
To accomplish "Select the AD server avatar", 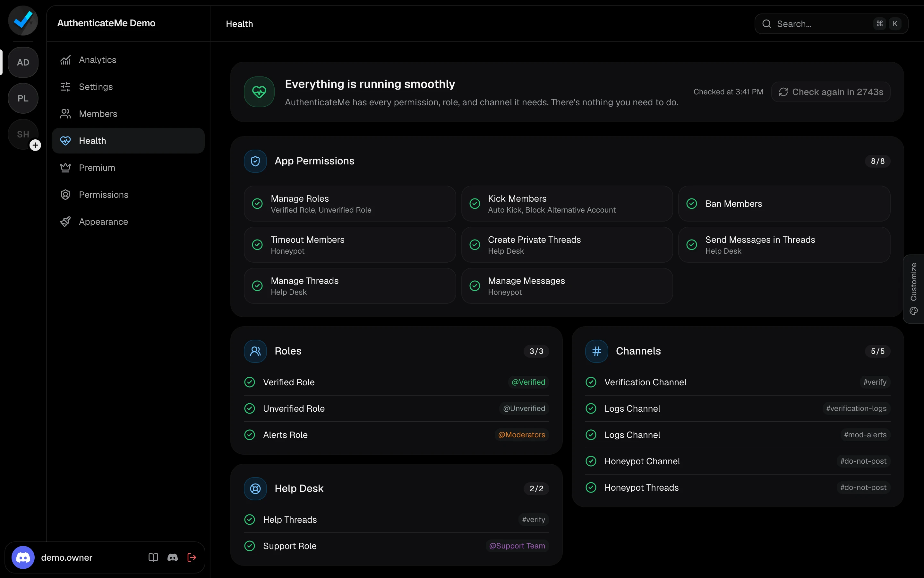I will 23,62.
